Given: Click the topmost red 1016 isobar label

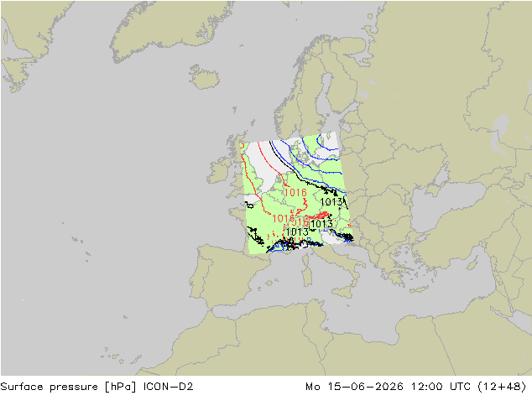Looking at the screenshot, I should (x=295, y=193).
